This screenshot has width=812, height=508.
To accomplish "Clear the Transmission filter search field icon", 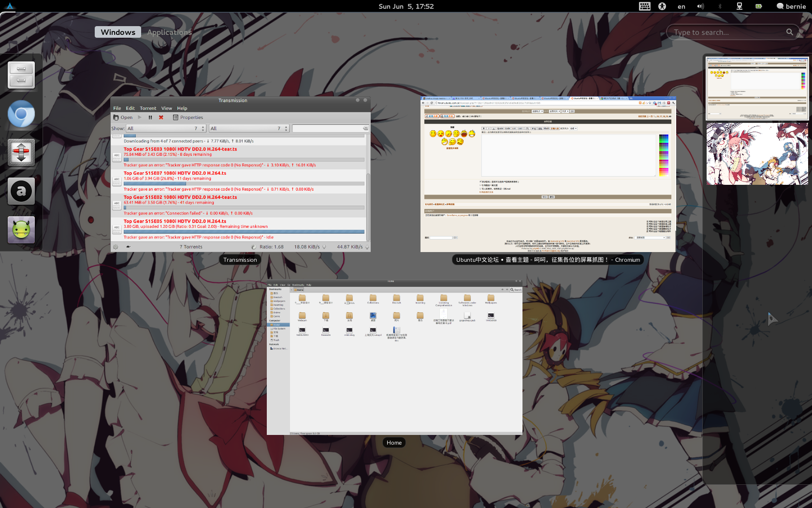I will pyautogui.click(x=365, y=128).
